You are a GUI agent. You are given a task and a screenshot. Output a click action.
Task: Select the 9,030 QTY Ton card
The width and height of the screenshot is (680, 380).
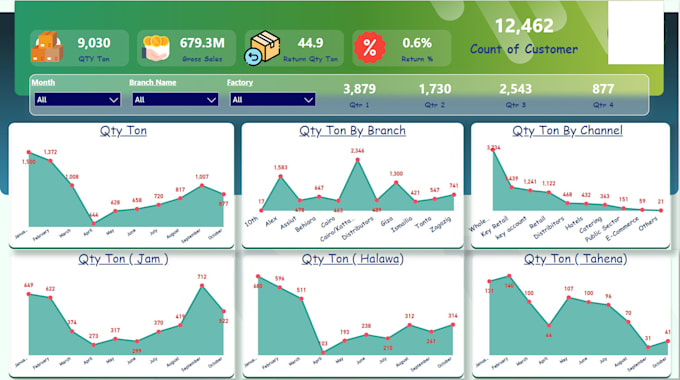tap(79, 48)
